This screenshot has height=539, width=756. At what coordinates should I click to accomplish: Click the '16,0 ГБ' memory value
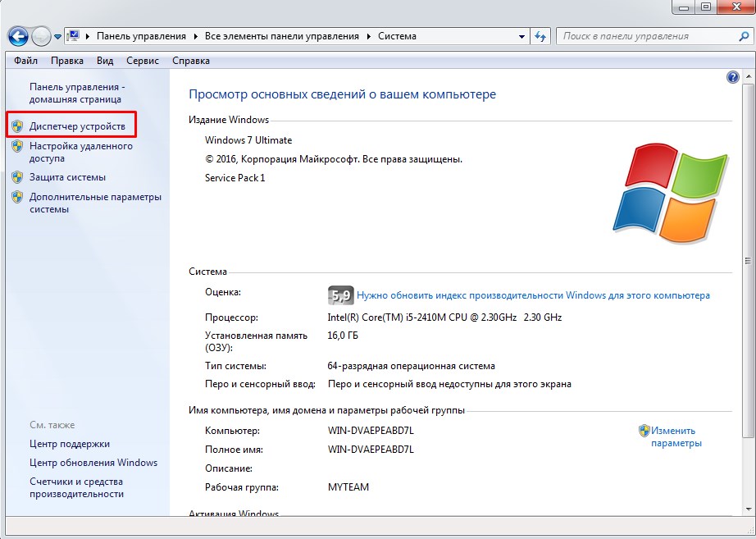point(343,336)
